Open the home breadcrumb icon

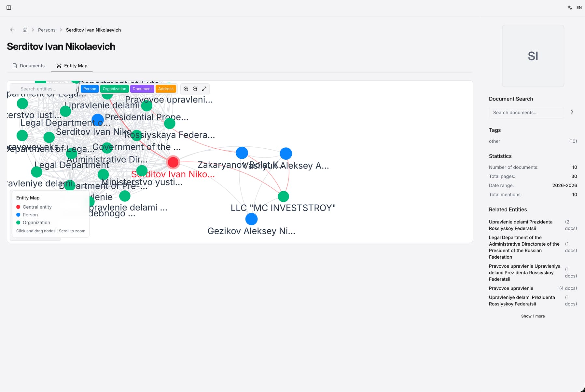pos(25,30)
